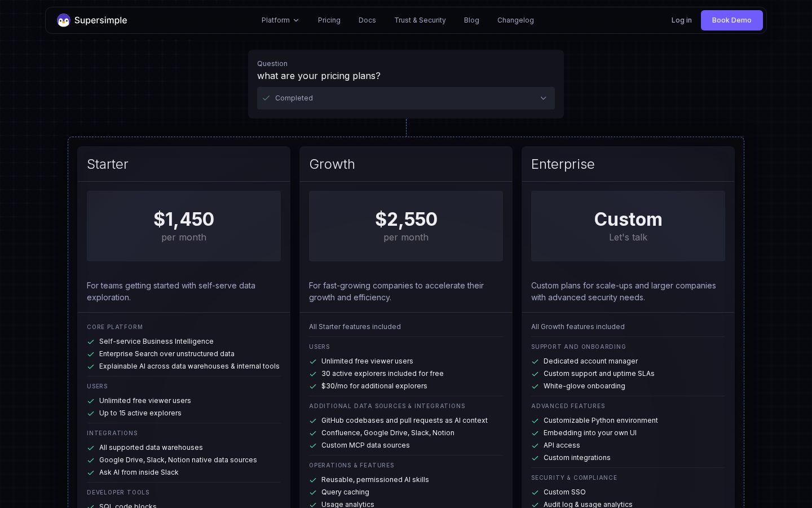The image size is (812, 508).
Task: Click the Log in link
Action: pos(681,20)
